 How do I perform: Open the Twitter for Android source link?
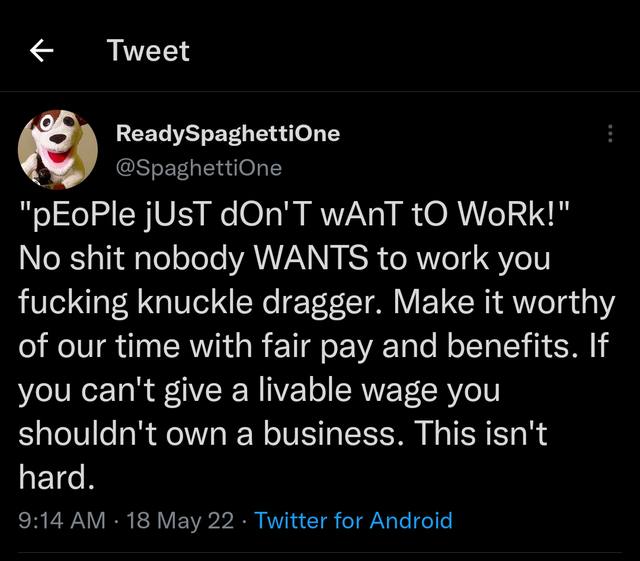pos(354,520)
